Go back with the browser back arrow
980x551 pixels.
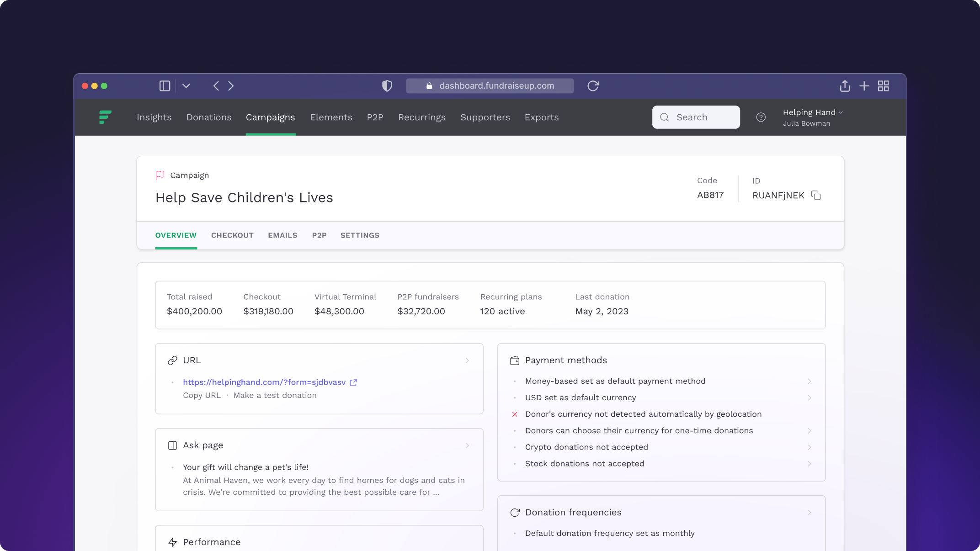point(216,86)
